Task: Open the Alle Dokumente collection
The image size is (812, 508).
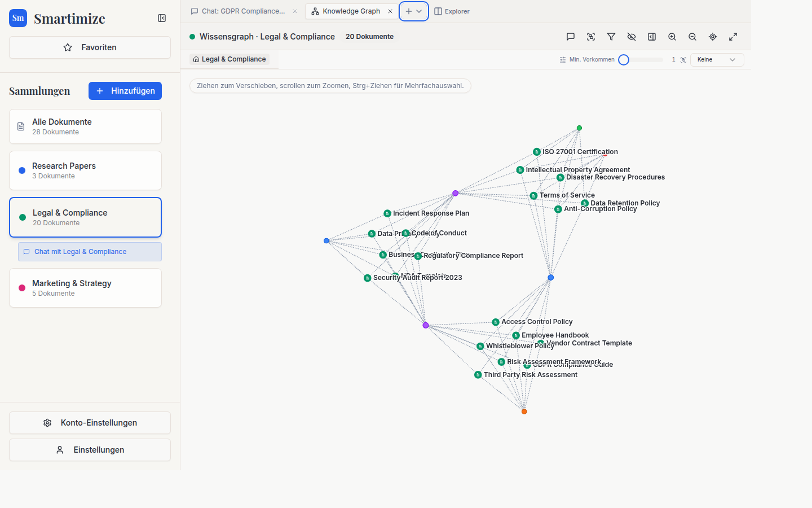Action: (x=85, y=126)
